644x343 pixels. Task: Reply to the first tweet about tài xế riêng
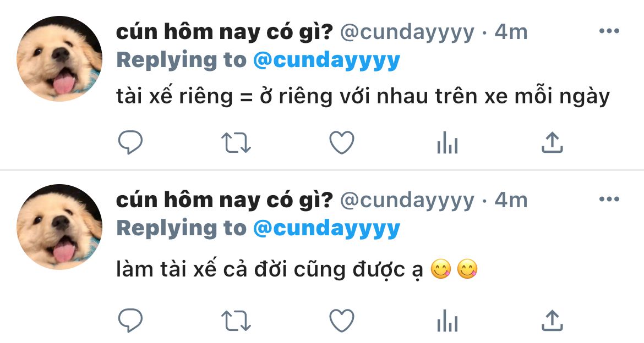[x=130, y=142]
